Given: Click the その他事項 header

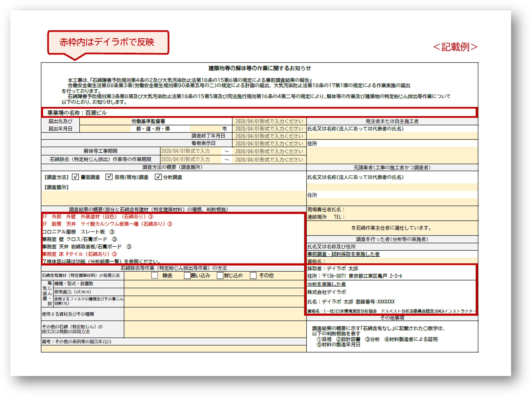Looking at the screenshot, I should point(392,318).
